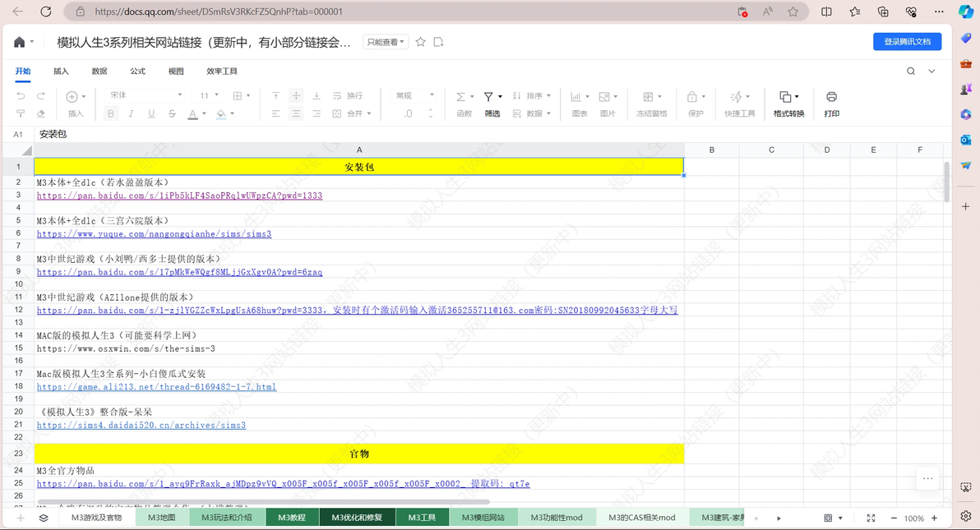
Task: Click the 登录腾讯文档 login button
Action: click(907, 42)
